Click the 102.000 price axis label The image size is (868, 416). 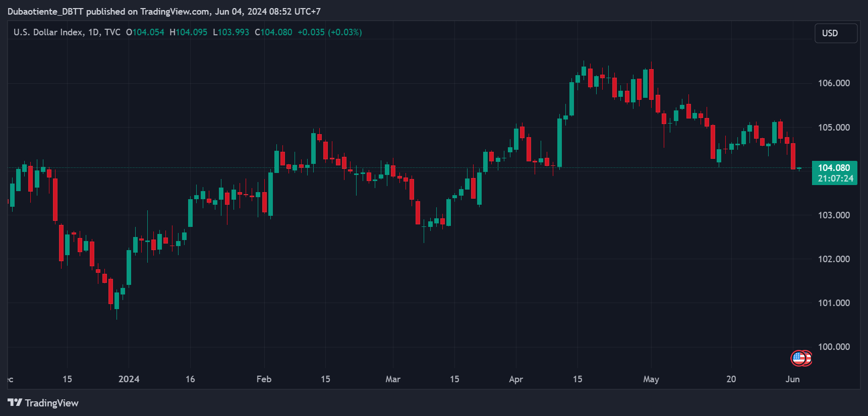(834, 259)
